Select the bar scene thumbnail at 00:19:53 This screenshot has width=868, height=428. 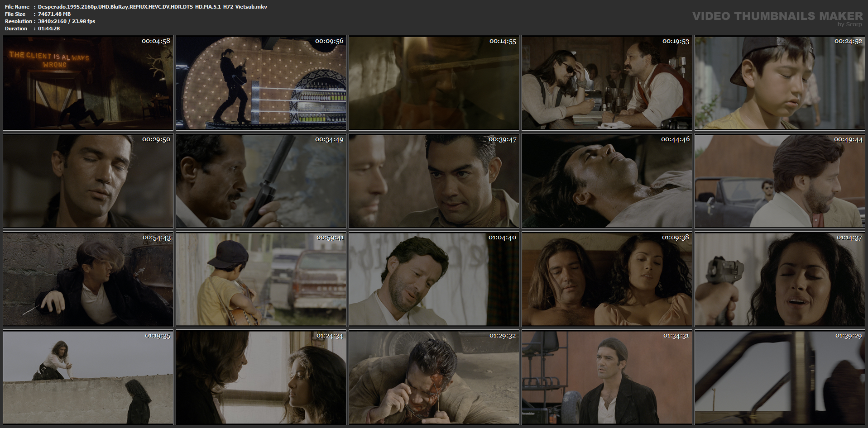pos(607,83)
